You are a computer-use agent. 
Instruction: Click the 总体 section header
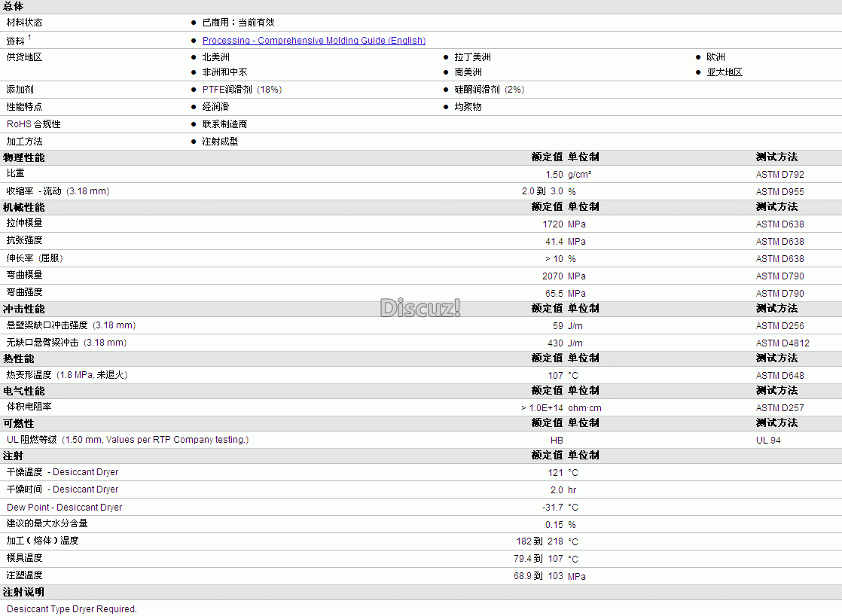[x=14, y=7]
